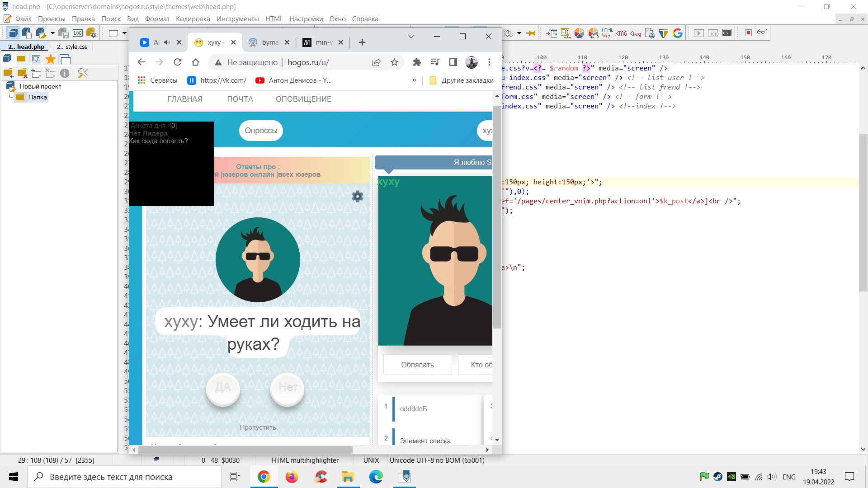Click the gear icon on the poll card
The width and height of the screenshot is (868, 488).
[357, 196]
